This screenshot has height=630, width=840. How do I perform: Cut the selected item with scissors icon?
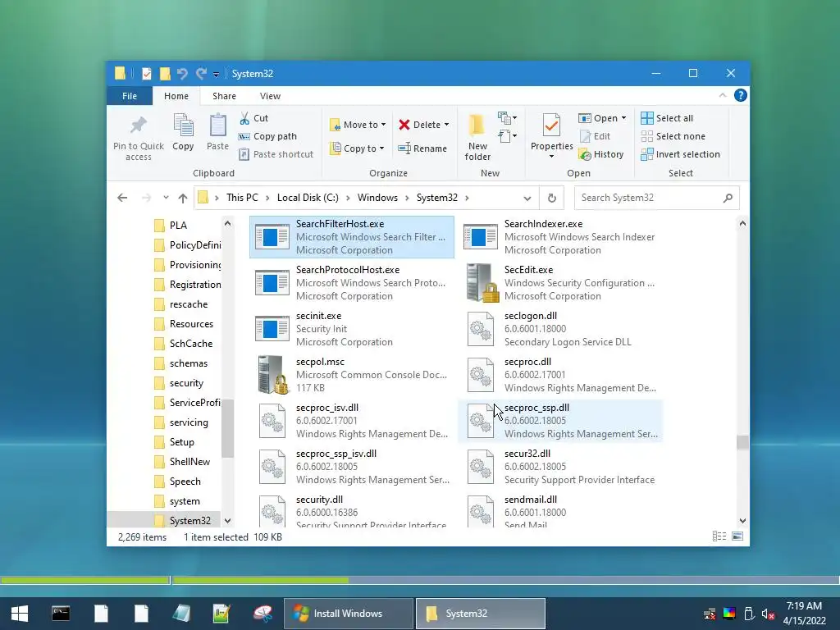(244, 118)
